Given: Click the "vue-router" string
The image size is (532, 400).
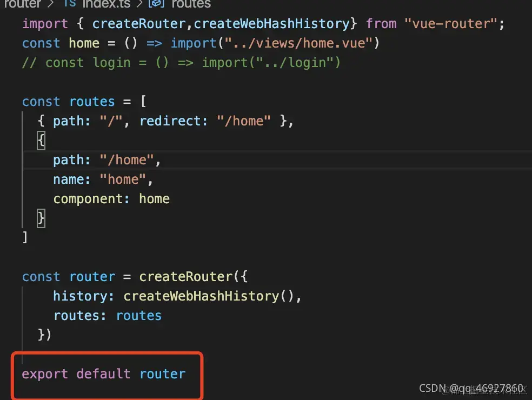Looking at the screenshot, I should tap(450, 24).
